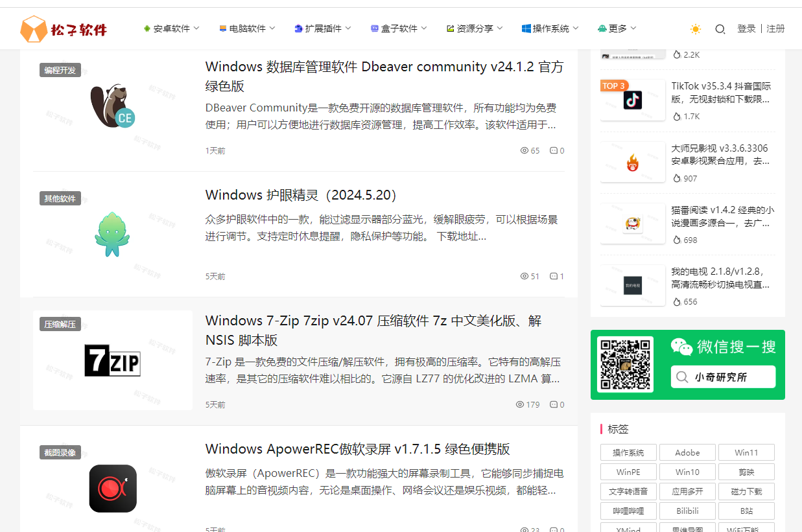Open the 扩展插件 menu label
Viewport: 802px width, 532px height.
[x=324, y=29]
